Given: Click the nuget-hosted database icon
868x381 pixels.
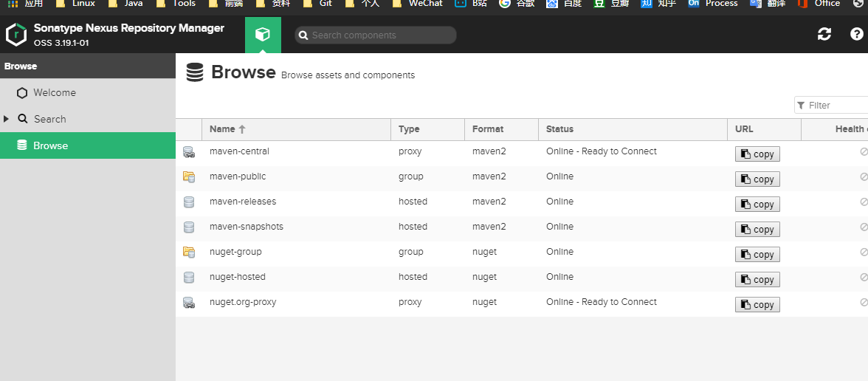Looking at the screenshot, I should (x=189, y=277).
